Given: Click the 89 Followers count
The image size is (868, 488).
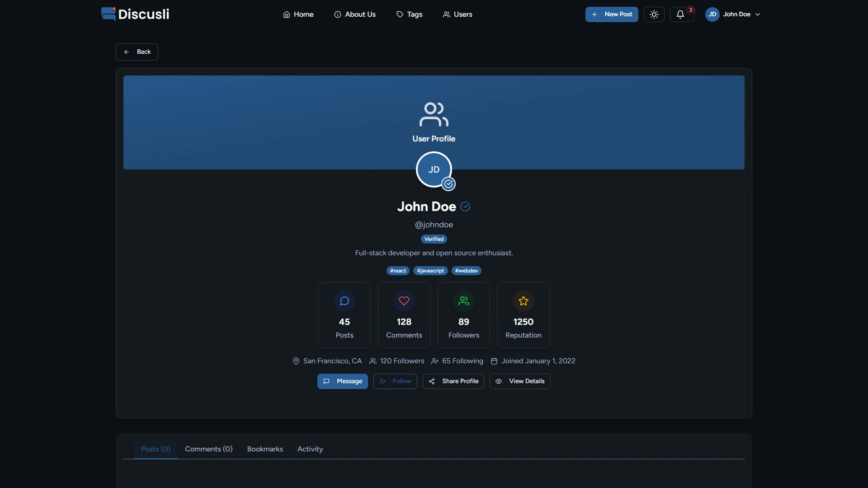Looking at the screenshot, I should point(464,322).
